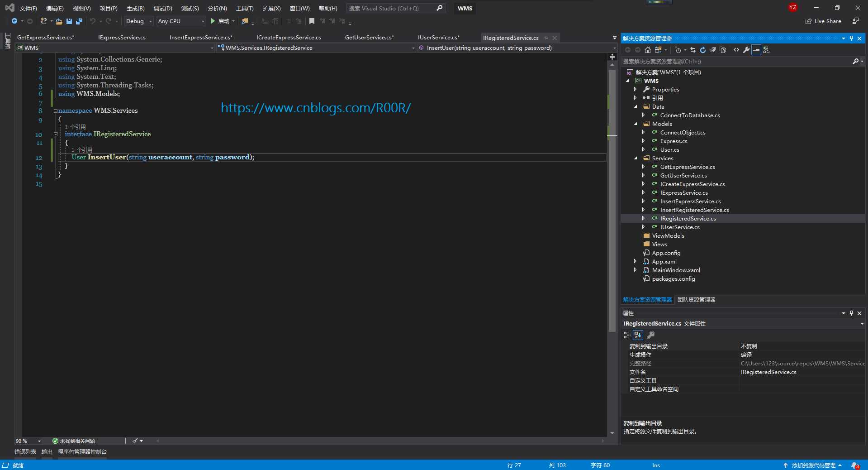Expand the Properties node in WMS project
This screenshot has height=470, width=868.
click(636, 90)
